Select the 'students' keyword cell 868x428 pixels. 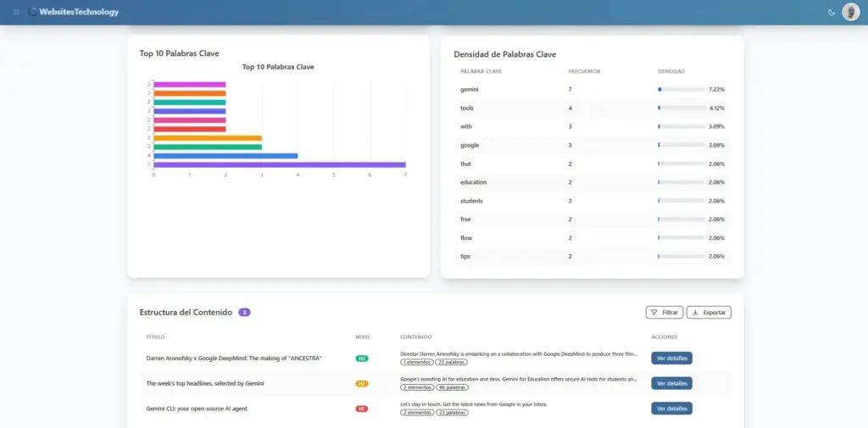[x=471, y=201]
